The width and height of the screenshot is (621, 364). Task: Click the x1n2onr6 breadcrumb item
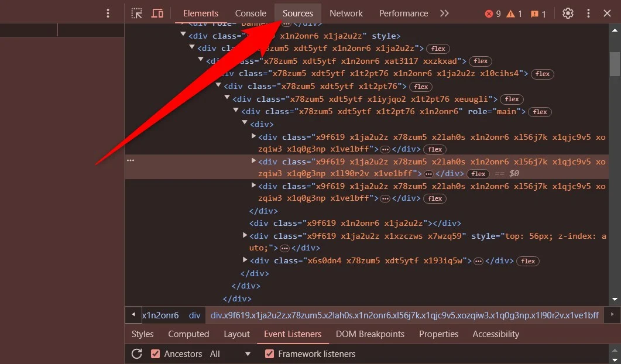point(160,315)
